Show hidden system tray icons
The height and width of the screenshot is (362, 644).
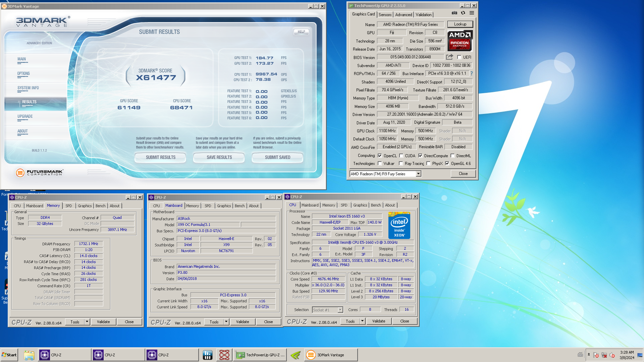589,355
